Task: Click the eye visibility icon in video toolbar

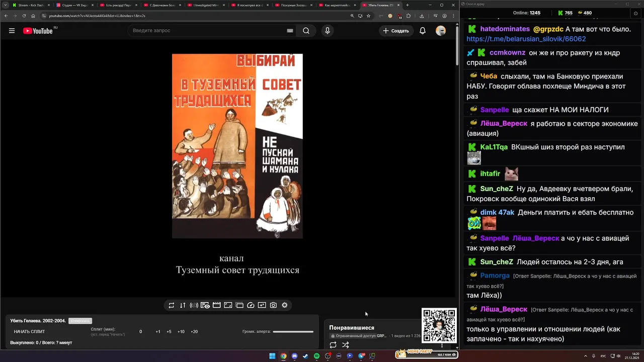Action: (205, 305)
